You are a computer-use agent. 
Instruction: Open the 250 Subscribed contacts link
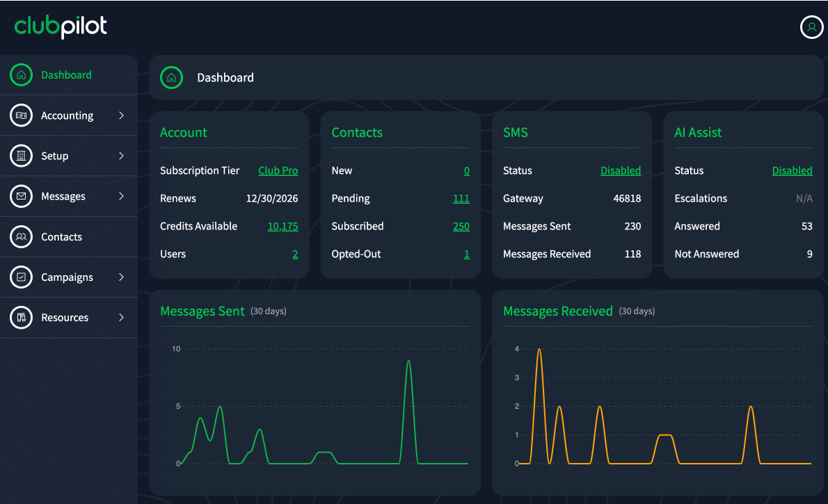461,226
